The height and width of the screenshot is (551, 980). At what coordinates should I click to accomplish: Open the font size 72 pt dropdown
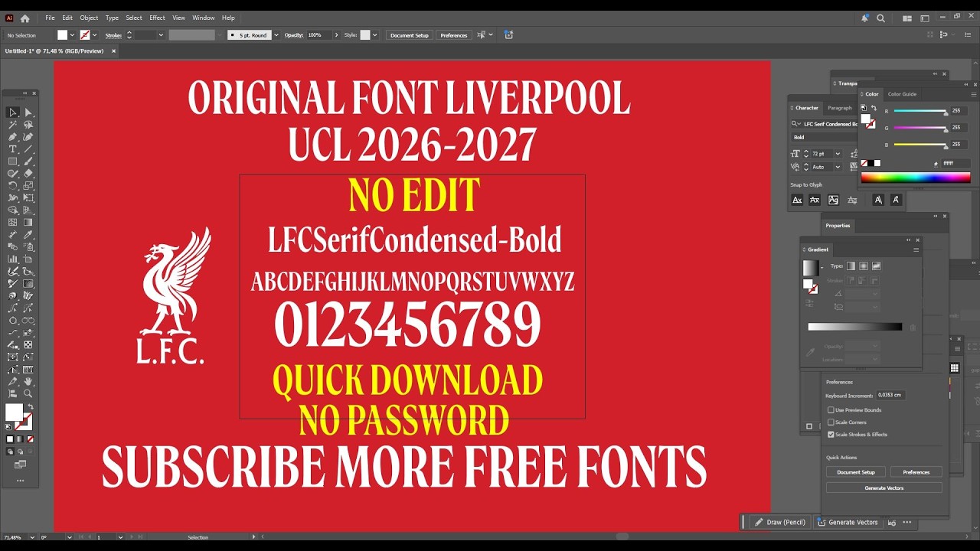(838, 154)
